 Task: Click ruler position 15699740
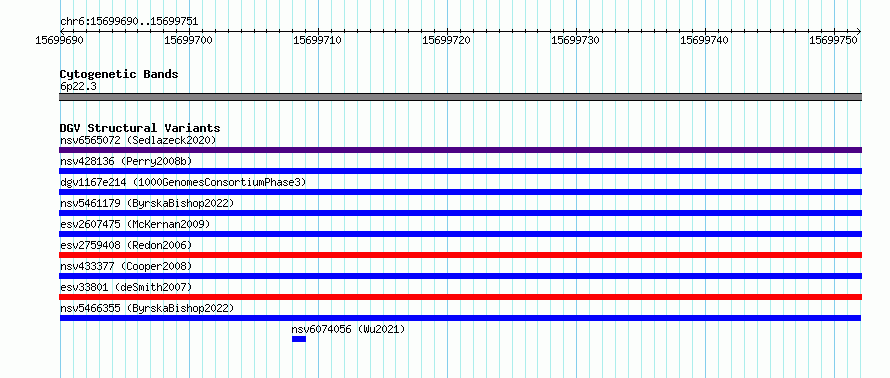tap(704, 40)
